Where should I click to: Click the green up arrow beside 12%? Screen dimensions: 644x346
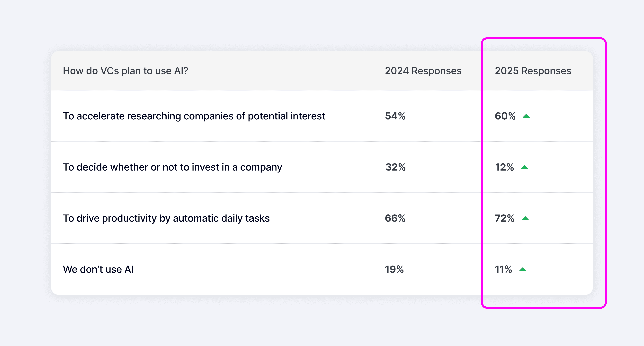pos(525,167)
